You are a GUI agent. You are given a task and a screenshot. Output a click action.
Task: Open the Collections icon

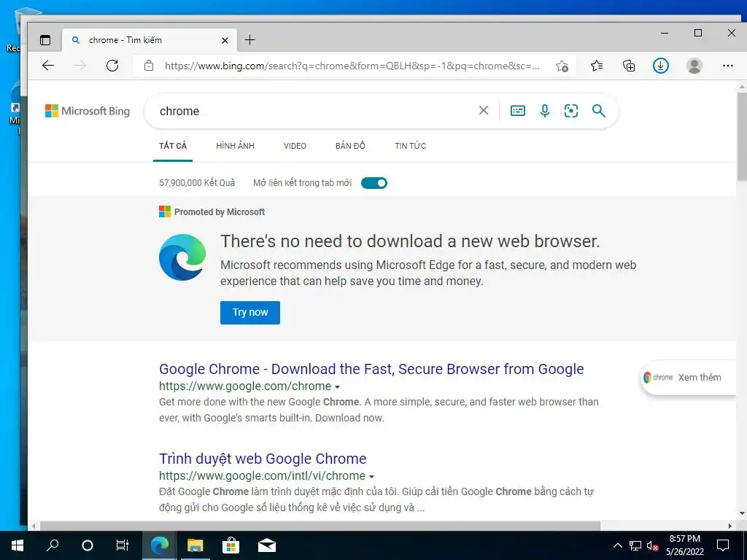pos(629,66)
